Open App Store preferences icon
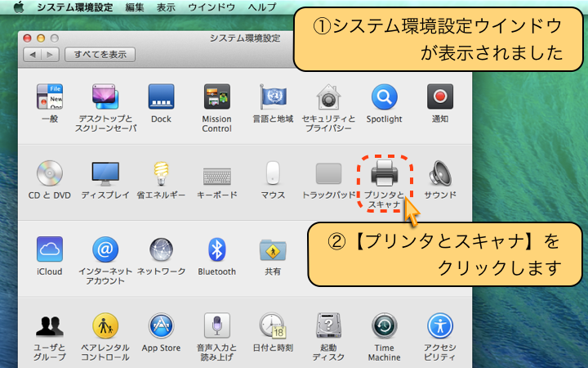 coord(161,325)
